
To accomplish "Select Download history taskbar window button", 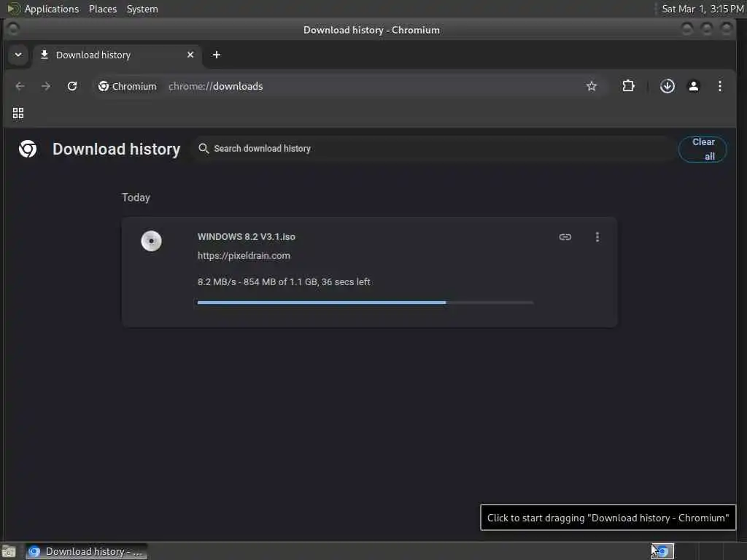I will 87,551.
